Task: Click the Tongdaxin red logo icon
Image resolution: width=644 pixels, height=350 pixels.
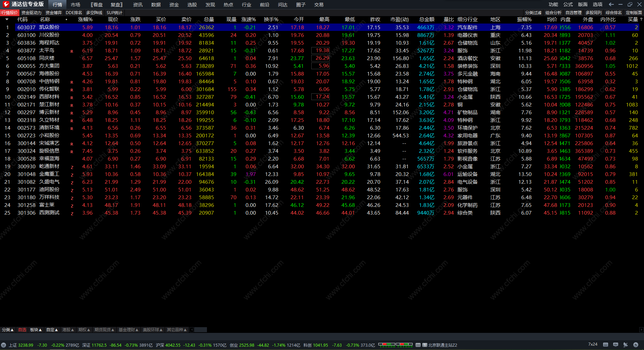Action: point(6,4)
